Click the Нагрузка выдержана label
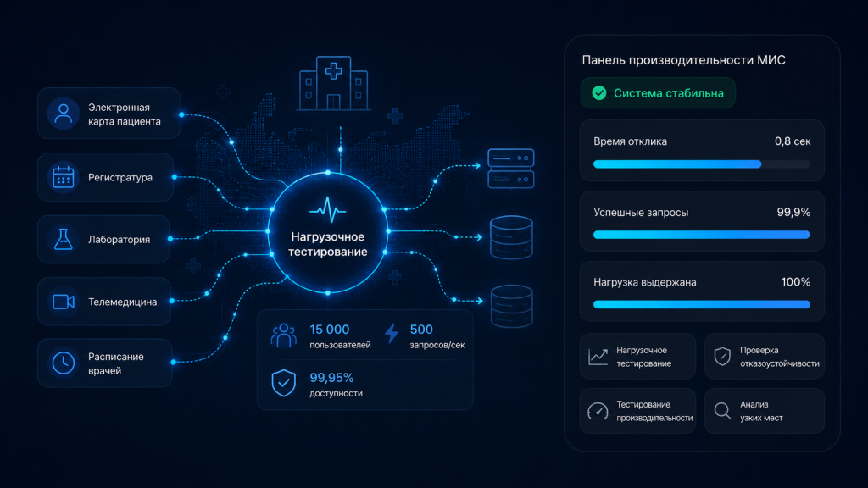The width and height of the screenshot is (868, 488). 645,282
